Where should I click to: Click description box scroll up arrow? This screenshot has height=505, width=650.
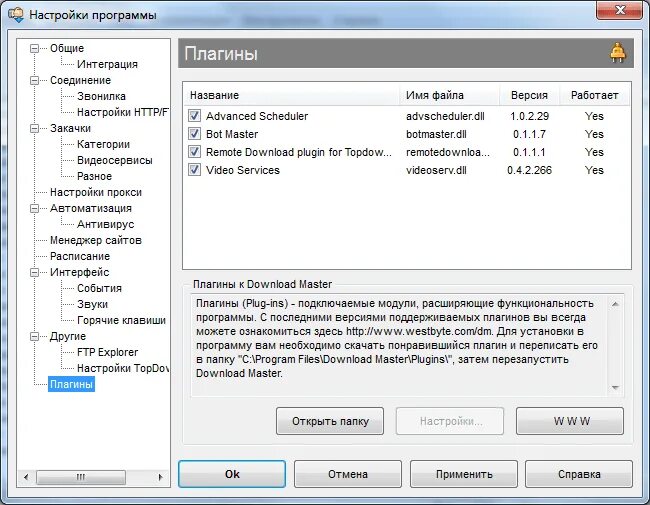(x=616, y=304)
